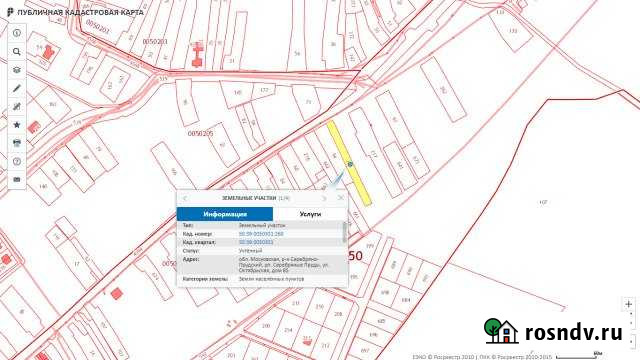Close the parcel info popup
The image size is (640, 360).
pos(341,198)
